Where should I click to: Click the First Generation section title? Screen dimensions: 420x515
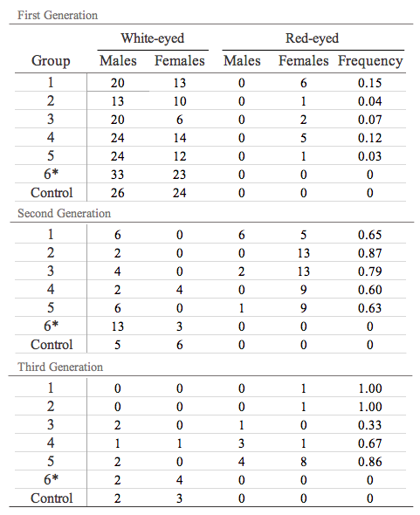click(58, 15)
